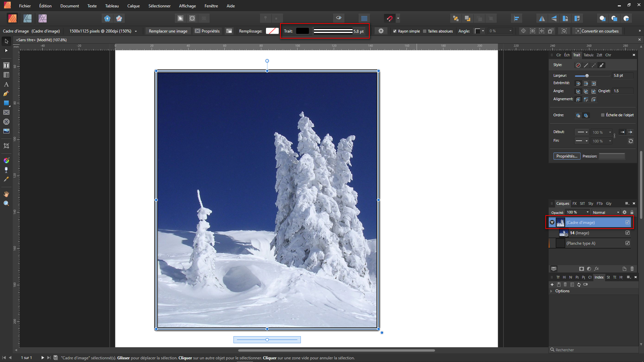Enable the Tailles absolues checkbox
Viewport: 644px width, 362px height.
tap(425, 31)
